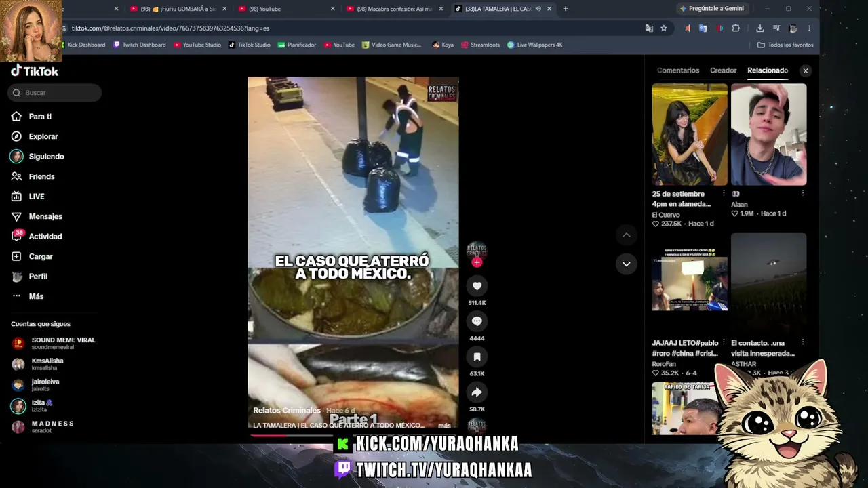The width and height of the screenshot is (868, 488).
Task: Open the Live Wallpapers 4K bookmark
Action: (x=535, y=45)
